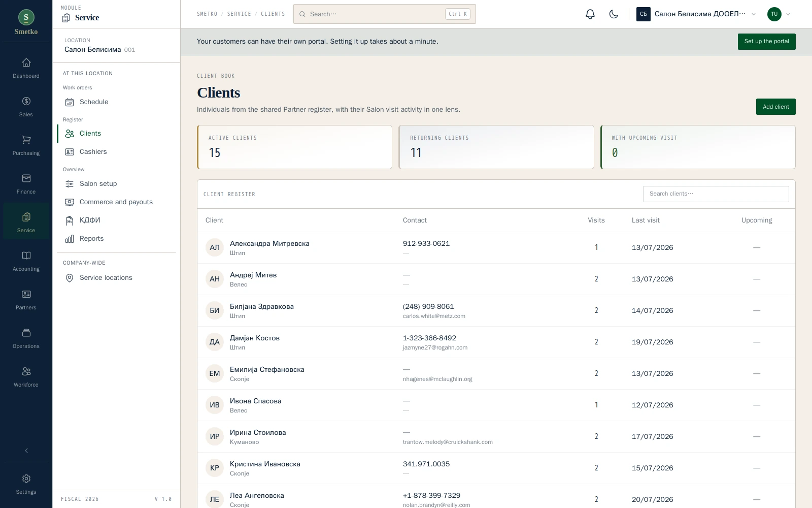Viewport: 812px width, 508px height.
Task: Open client Емилија Стефановска
Action: 496,373
